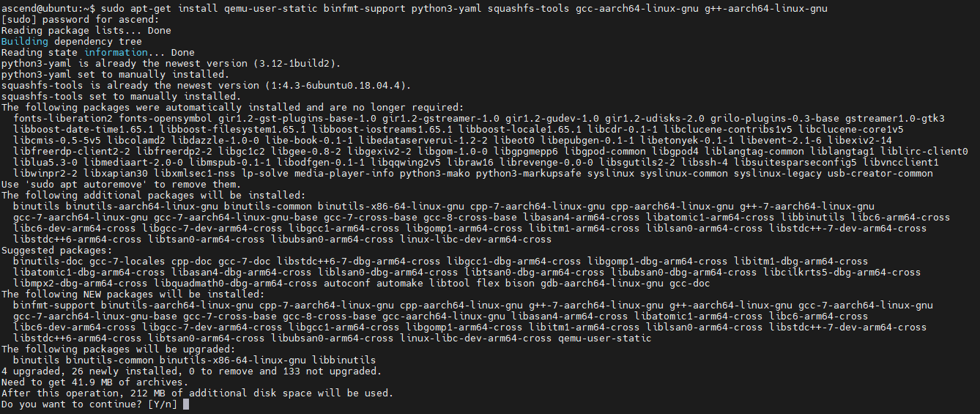
Task: Click the "4 upgraded, 26 newly installed" summary line
Action: coord(191,371)
